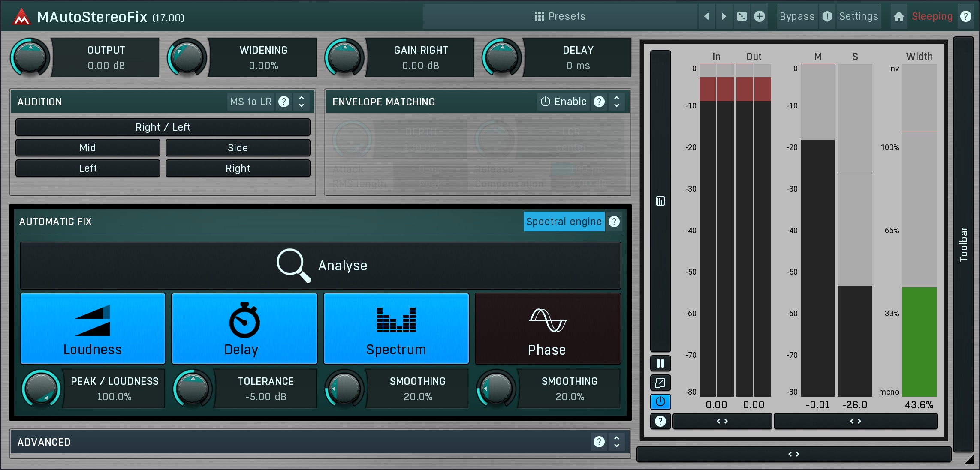980x470 pixels.
Task: Collapse the Audition panel arrows
Action: click(302, 102)
